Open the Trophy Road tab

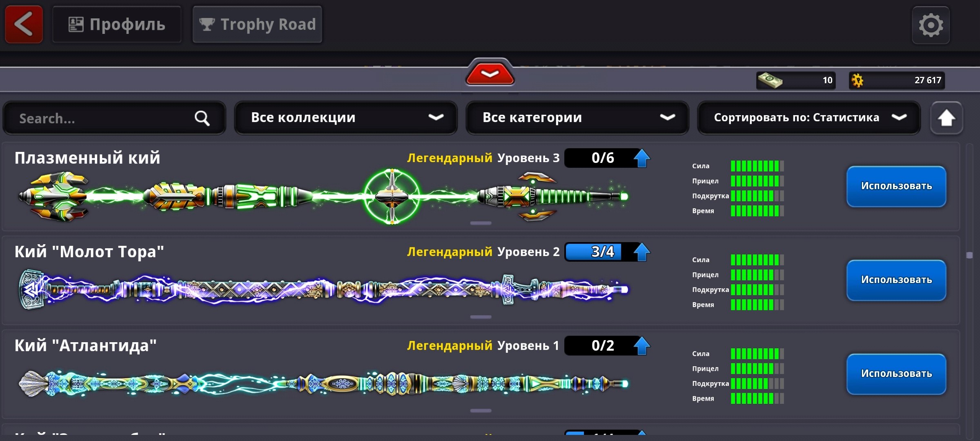pyautogui.click(x=257, y=24)
